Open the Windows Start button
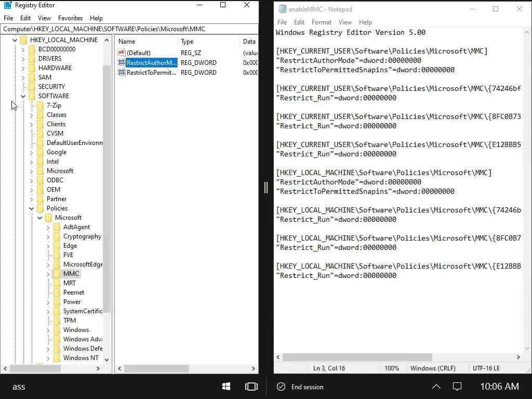532x399 pixels. [227, 387]
